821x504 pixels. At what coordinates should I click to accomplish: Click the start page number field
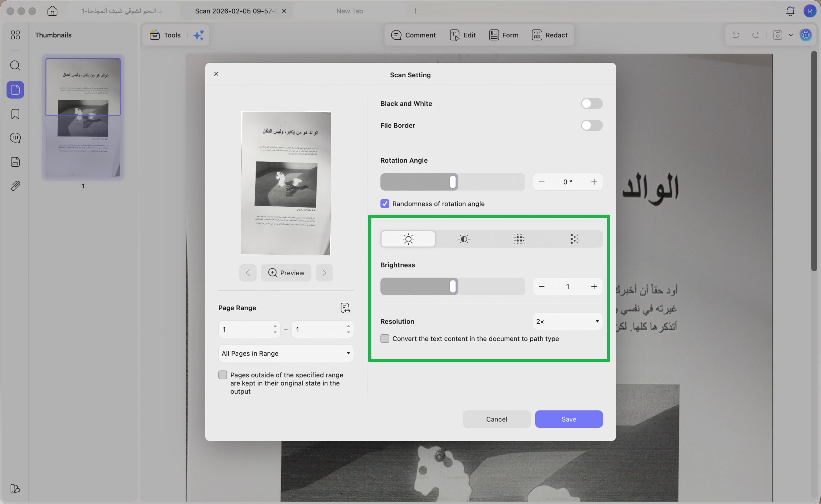click(249, 329)
